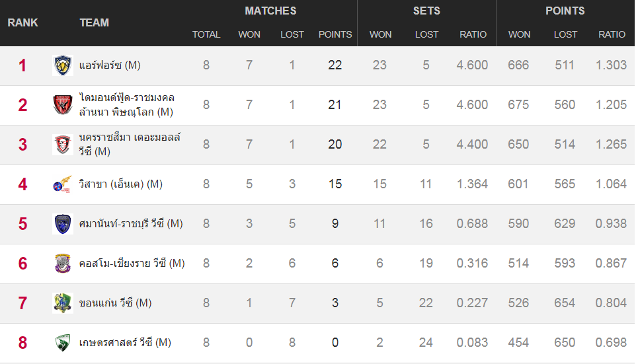Image resolution: width=638 pixels, height=364 pixels.
Task: Click the วิสาขา (เอ็นเค) (M) team name
Action: (x=120, y=184)
